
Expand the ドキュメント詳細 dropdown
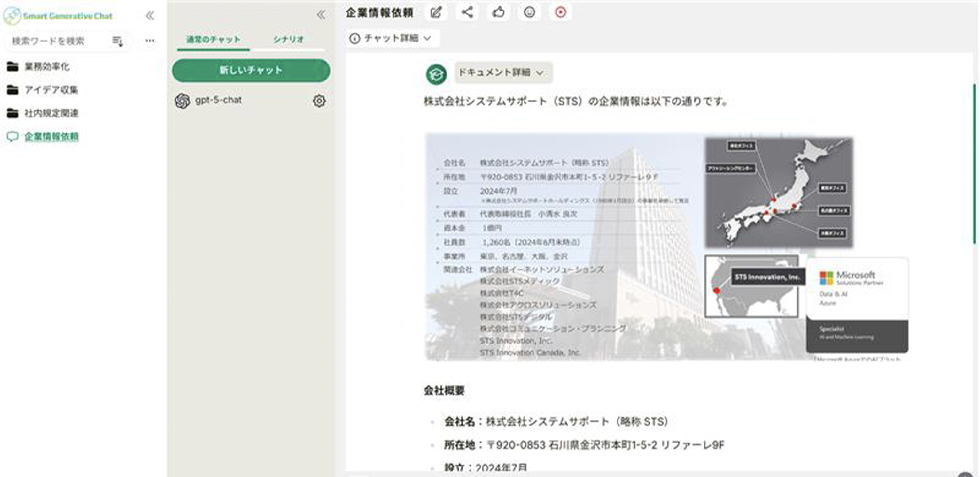(502, 72)
